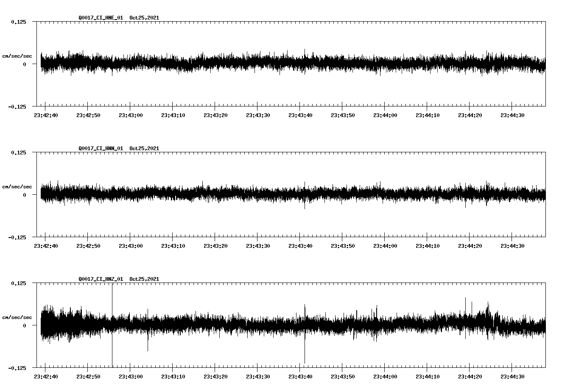Screen dimensions: 576x392
Task: Pick 23:42:40 time label under HNN plot
Action: (46, 246)
